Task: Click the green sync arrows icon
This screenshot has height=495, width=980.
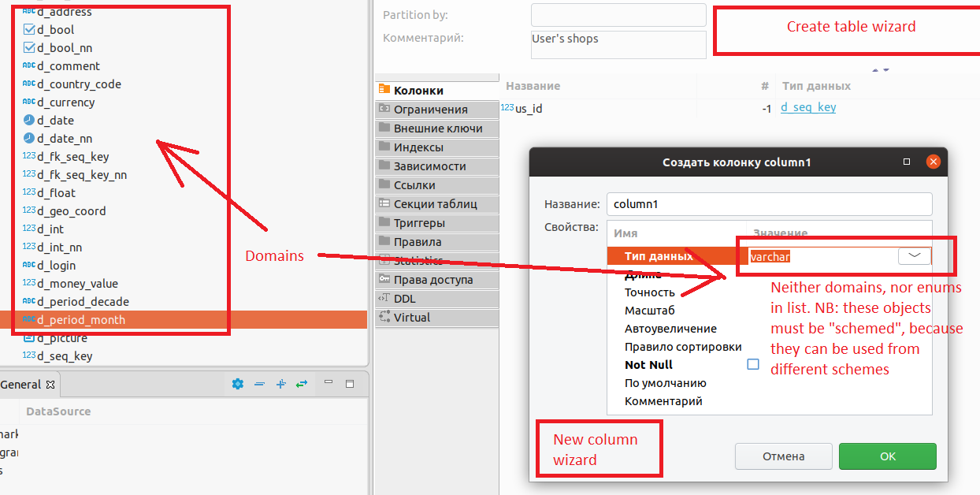Action: pos(302,384)
